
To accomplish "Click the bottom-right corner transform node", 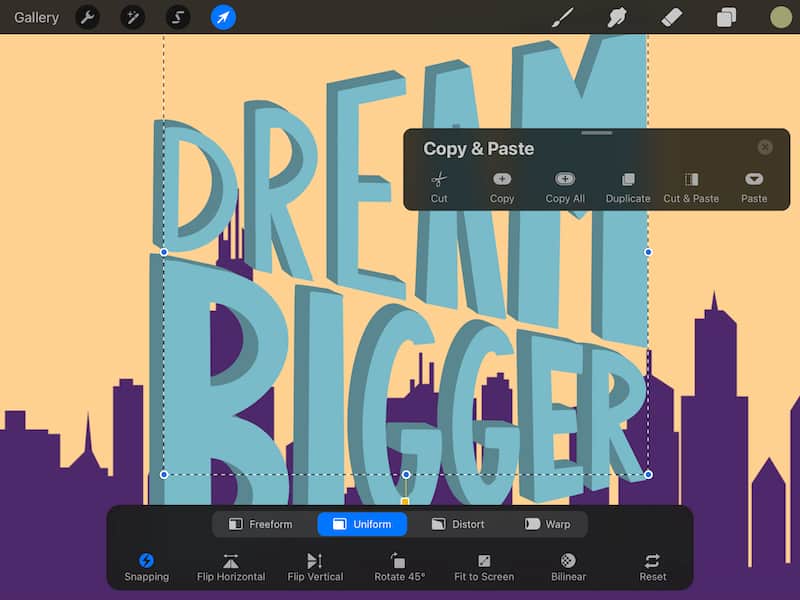I will point(648,474).
